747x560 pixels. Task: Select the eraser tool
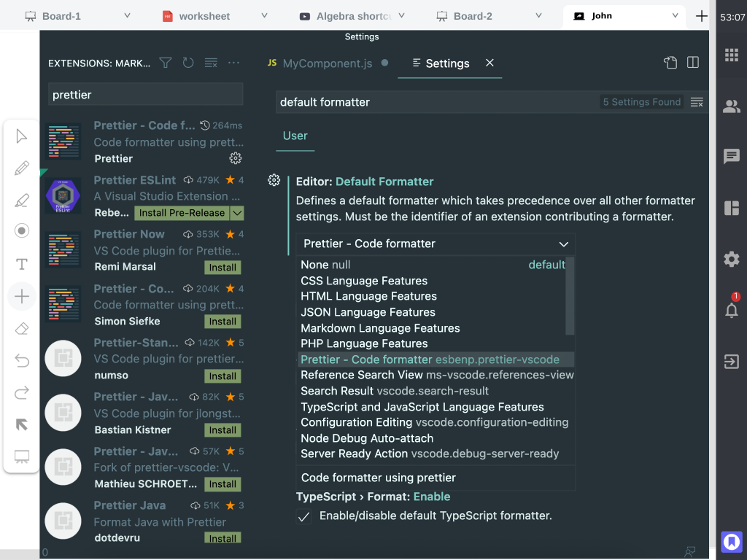point(22,329)
